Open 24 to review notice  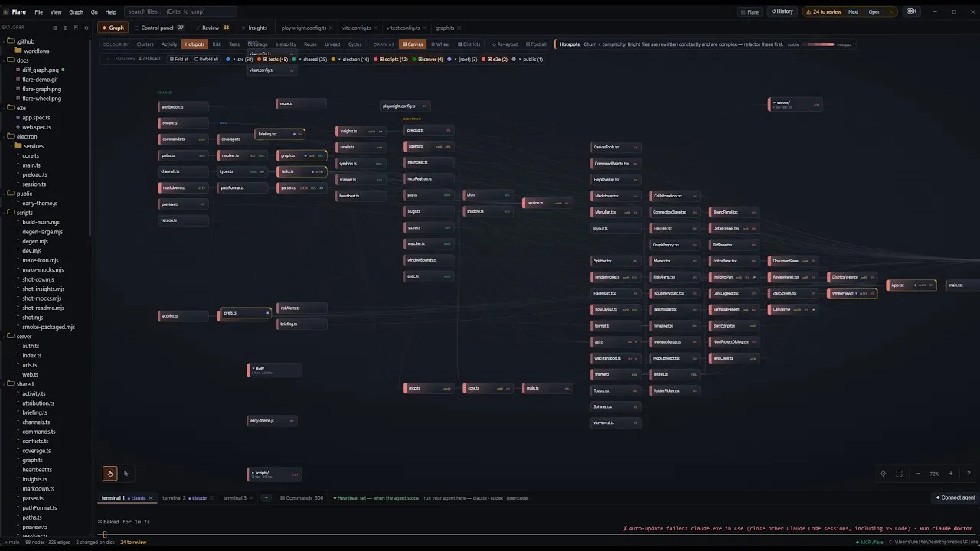coord(823,11)
